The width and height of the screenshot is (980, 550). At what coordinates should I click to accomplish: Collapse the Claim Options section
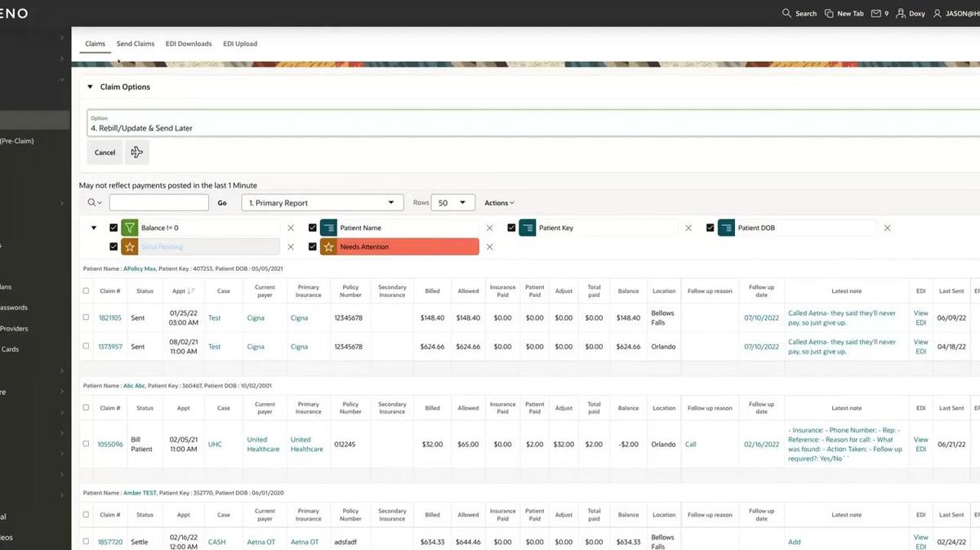click(90, 86)
